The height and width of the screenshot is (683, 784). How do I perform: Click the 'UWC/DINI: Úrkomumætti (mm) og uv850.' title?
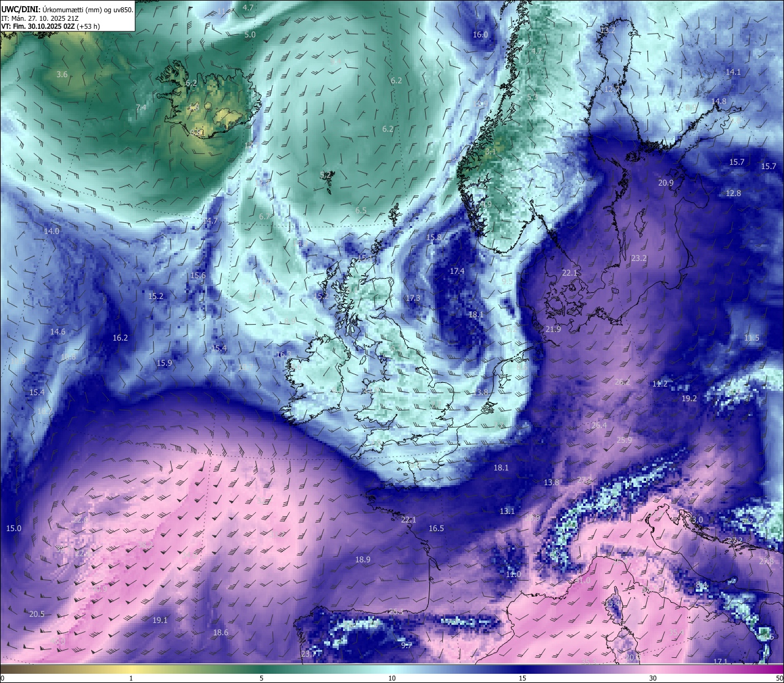click(x=67, y=9)
